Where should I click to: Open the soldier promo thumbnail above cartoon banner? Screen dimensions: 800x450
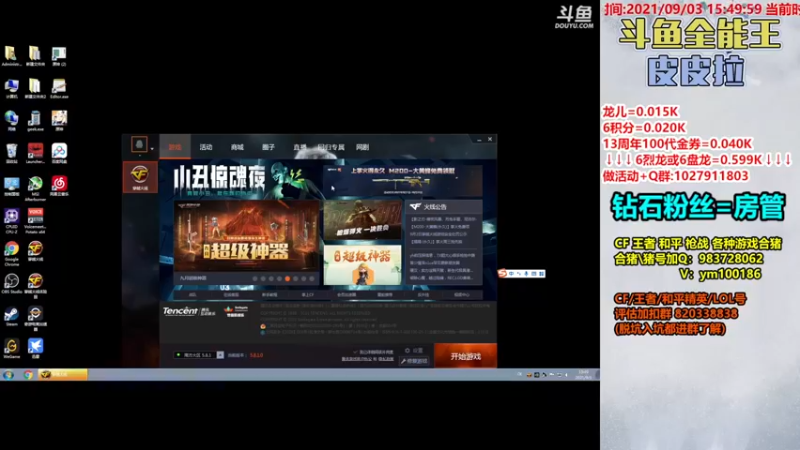coord(362,220)
